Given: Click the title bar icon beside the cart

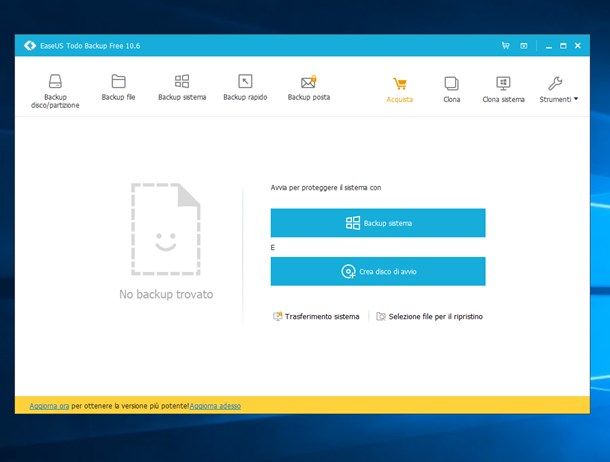Looking at the screenshot, I should tap(524, 46).
